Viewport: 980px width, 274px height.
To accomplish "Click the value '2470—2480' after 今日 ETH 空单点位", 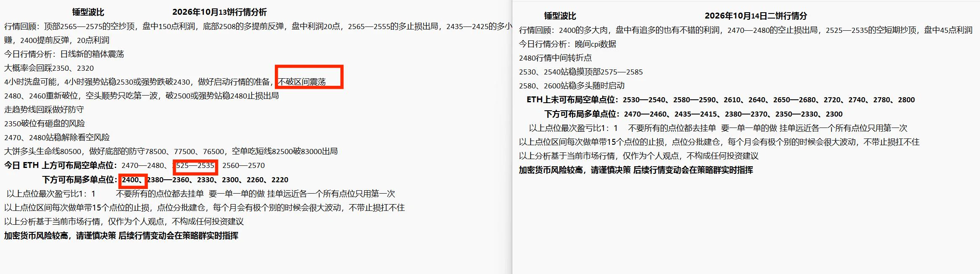I will (142, 165).
